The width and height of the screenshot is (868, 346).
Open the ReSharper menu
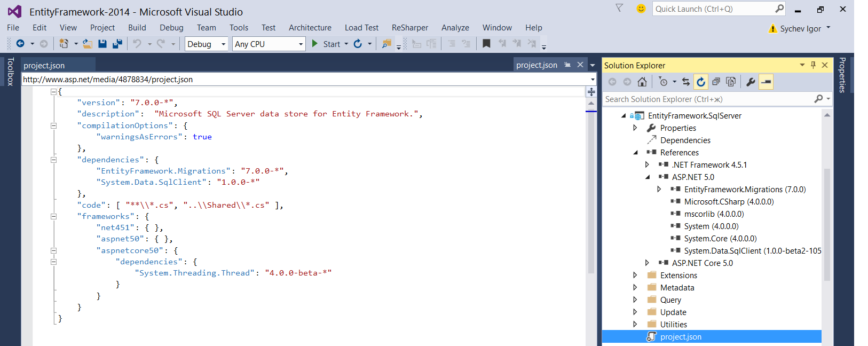[410, 28]
